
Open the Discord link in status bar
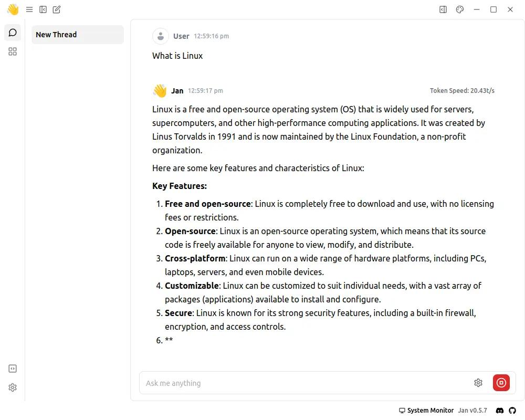point(500,411)
